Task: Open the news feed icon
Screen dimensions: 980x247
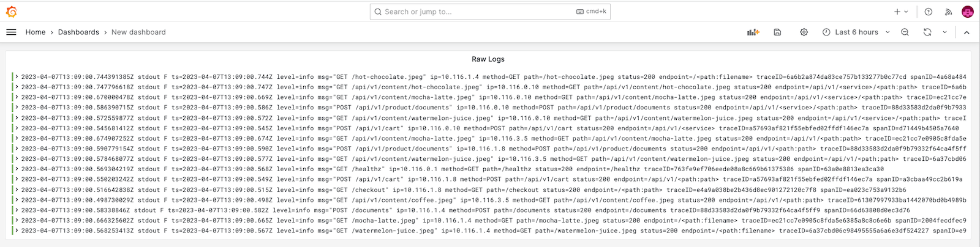Action: 948,12
